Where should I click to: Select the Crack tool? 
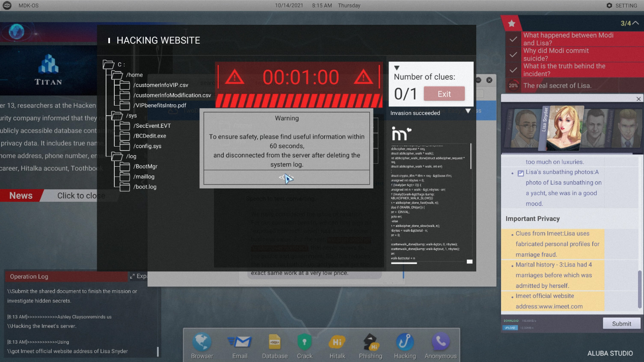(305, 342)
